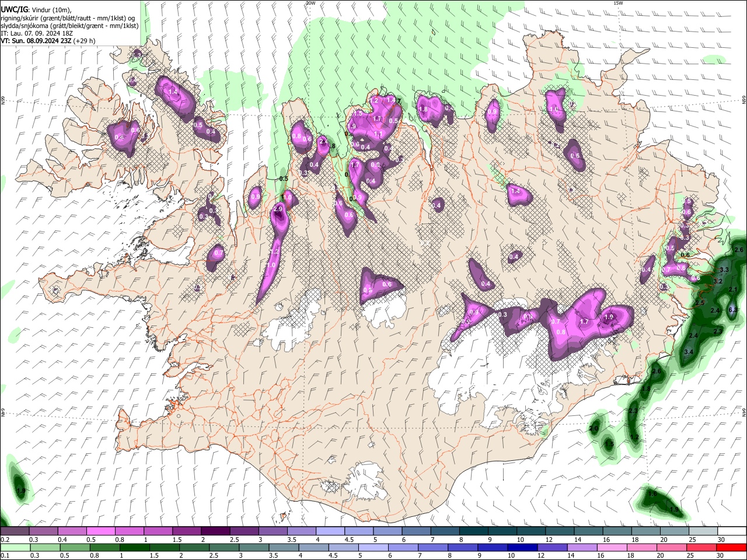Click the '20W' longitude label

[310, 3]
